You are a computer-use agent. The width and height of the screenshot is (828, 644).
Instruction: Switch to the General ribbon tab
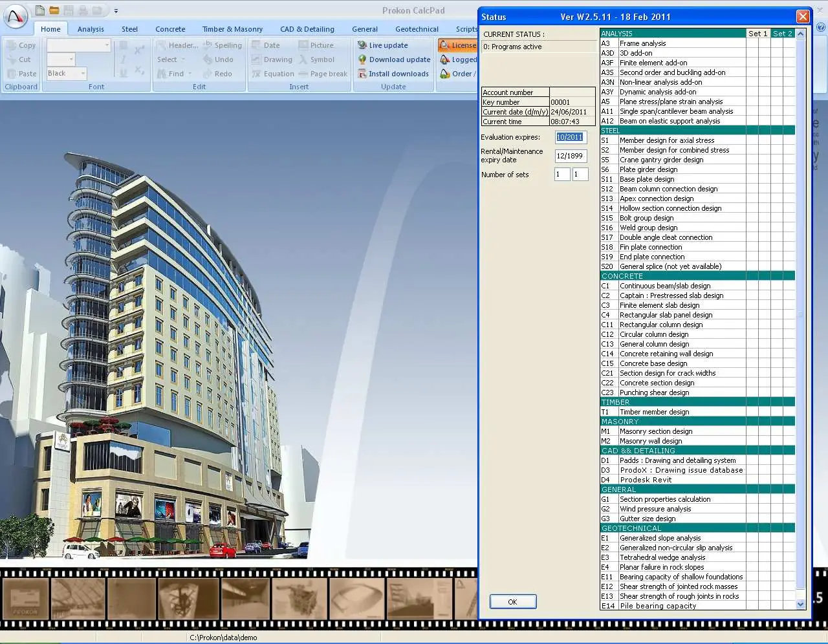pyautogui.click(x=365, y=29)
